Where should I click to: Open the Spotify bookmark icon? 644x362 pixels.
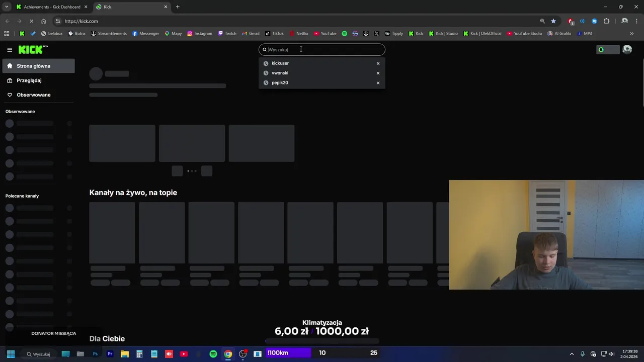click(x=345, y=34)
